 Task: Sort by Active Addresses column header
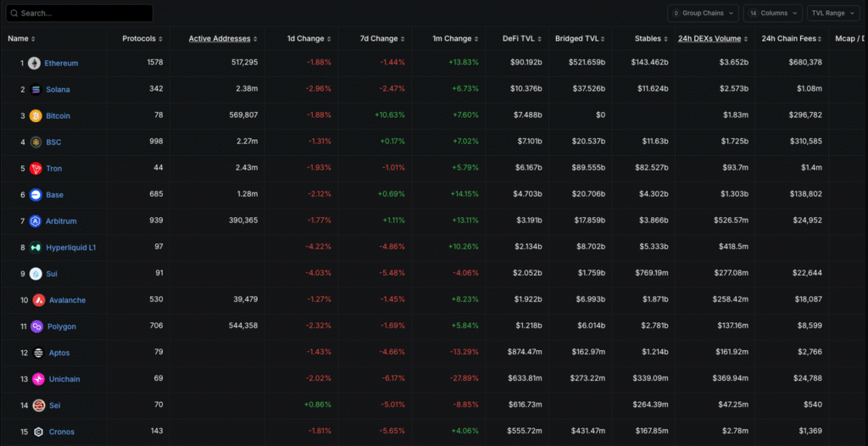pyautogui.click(x=223, y=39)
